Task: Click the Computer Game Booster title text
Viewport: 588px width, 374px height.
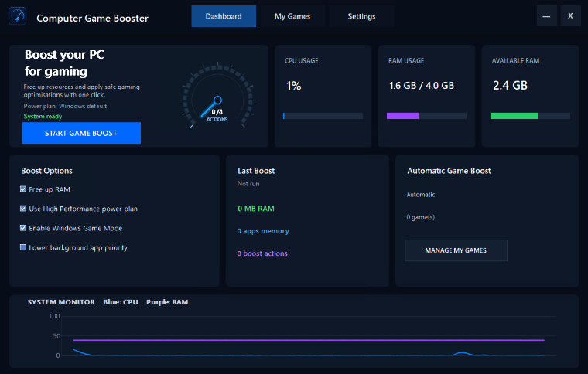Action: pos(93,19)
